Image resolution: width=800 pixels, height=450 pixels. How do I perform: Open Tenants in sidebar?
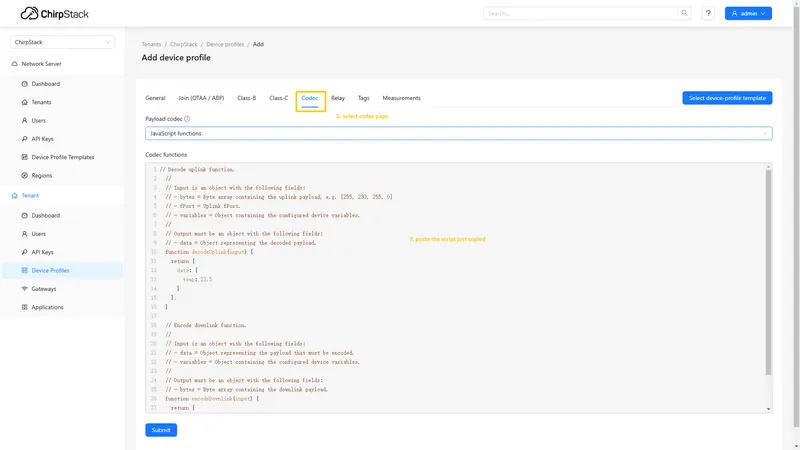(x=41, y=102)
